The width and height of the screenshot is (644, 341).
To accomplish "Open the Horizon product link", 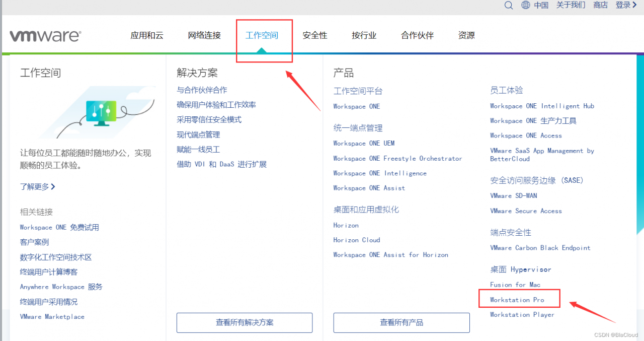I will click(346, 225).
